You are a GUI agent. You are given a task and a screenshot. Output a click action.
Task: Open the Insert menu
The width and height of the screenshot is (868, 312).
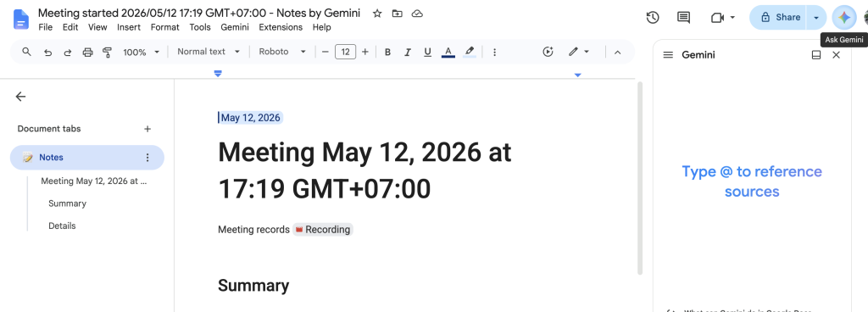[x=129, y=27]
